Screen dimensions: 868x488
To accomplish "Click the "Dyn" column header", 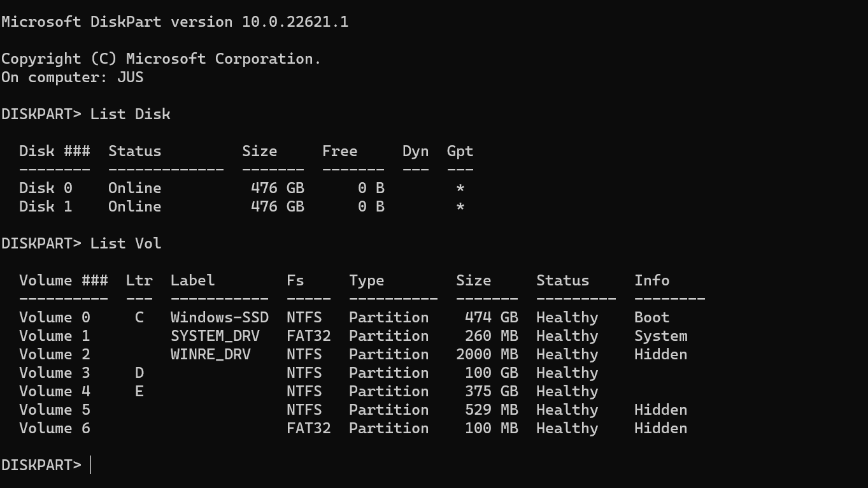I will [415, 152].
